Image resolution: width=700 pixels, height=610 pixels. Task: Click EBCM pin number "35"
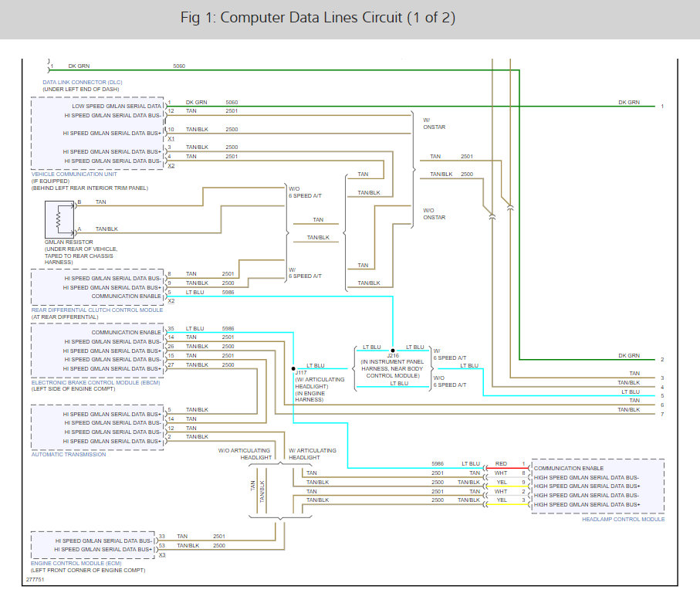pos(171,329)
